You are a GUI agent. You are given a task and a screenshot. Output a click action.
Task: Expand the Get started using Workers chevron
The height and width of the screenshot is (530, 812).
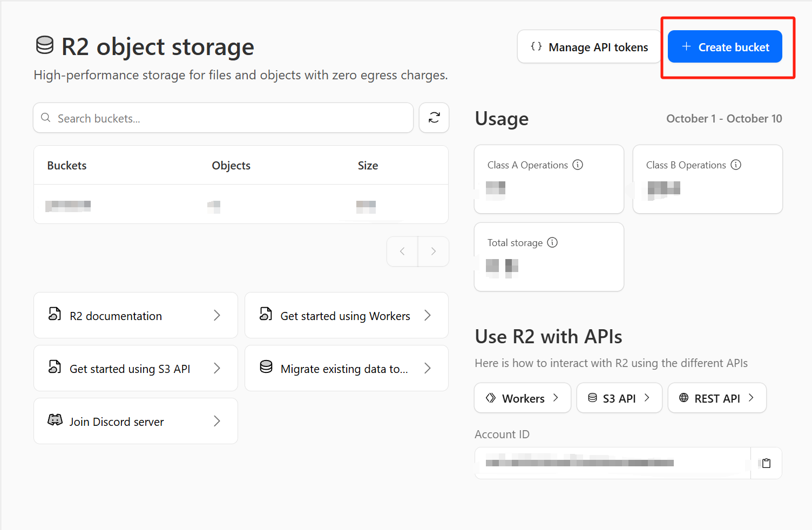(x=428, y=315)
